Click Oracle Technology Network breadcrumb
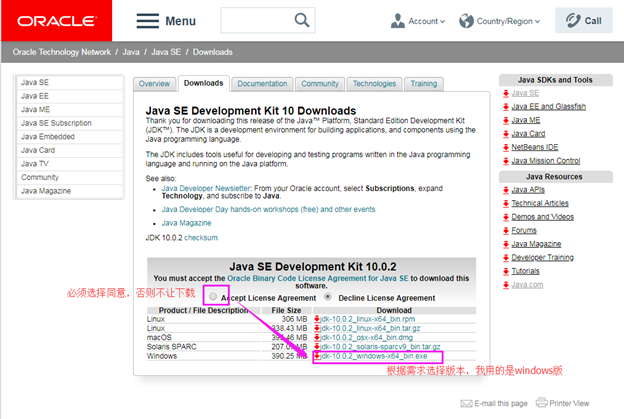The image size is (624, 419). (x=62, y=52)
